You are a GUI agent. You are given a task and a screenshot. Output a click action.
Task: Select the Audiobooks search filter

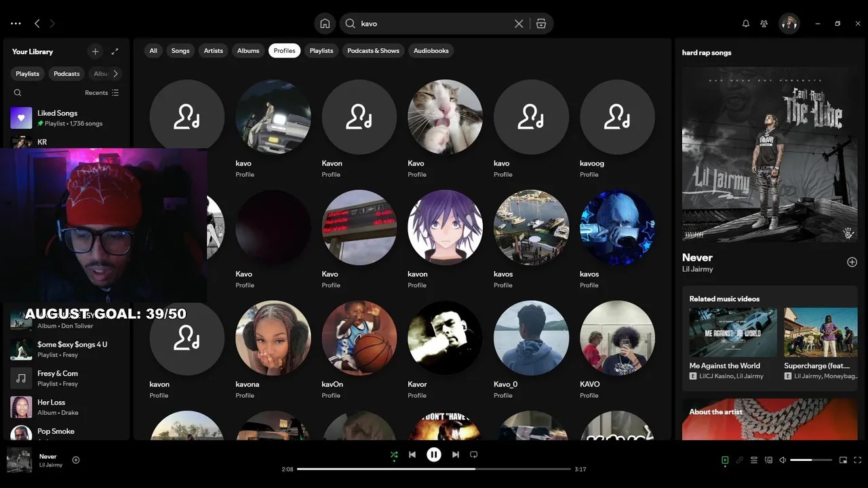(x=431, y=51)
